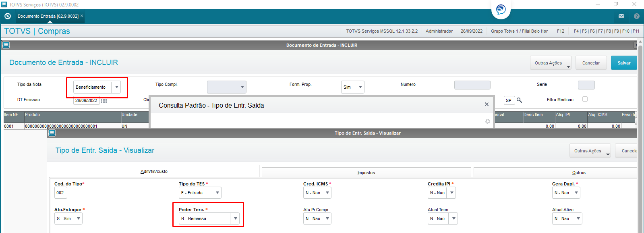The height and width of the screenshot is (233, 644).
Task: Click the SP state field
Action: pos(509,100)
